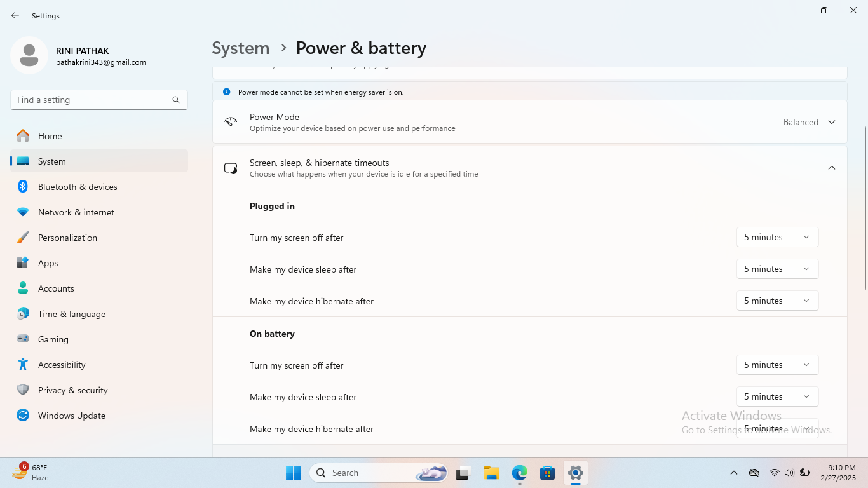The width and height of the screenshot is (868, 488).
Task: Select Privacy & security in sidebar
Action: pos(73,390)
